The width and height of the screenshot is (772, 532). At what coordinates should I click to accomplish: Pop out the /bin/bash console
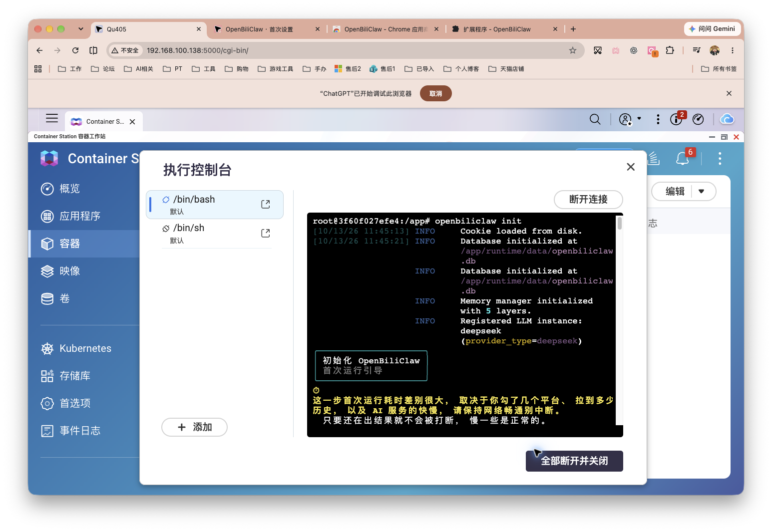pyautogui.click(x=266, y=204)
